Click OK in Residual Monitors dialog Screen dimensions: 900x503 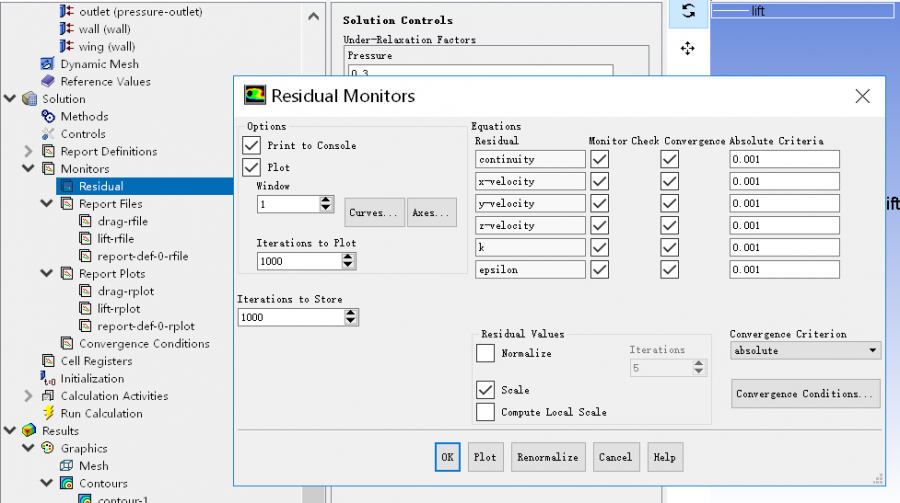click(x=447, y=457)
